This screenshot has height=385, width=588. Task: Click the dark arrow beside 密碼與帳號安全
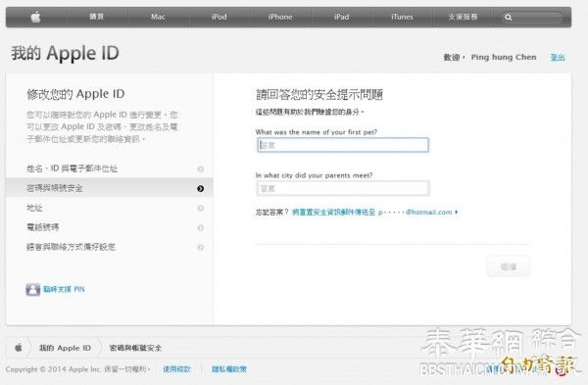pyautogui.click(x=201, y=188)
